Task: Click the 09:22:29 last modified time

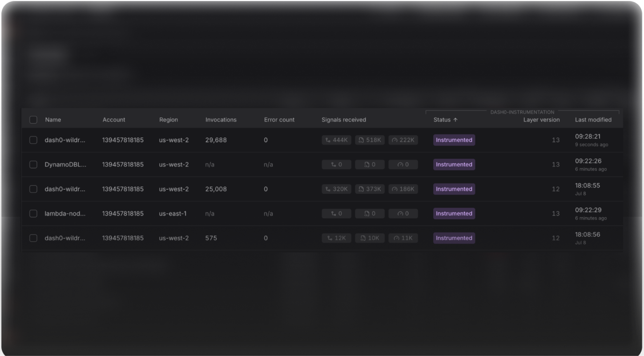Action: (x=588, y=210)
